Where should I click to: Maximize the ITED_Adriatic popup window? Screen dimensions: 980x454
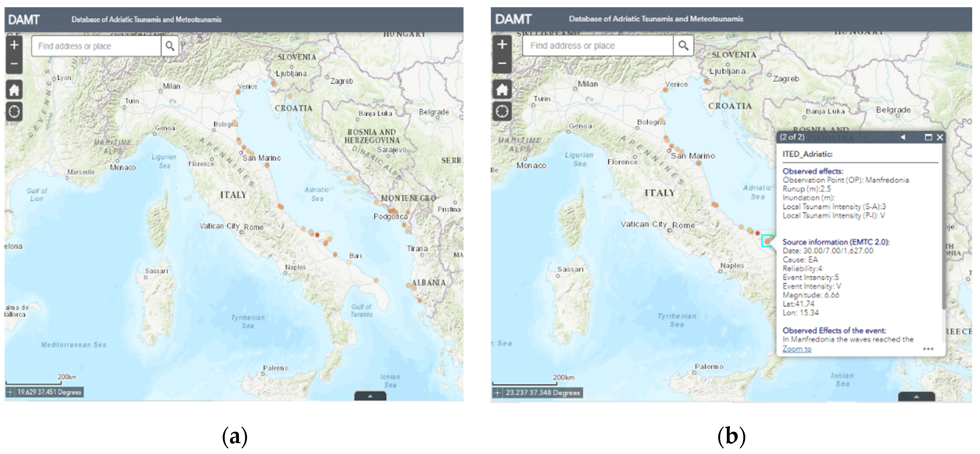point(929,137)
